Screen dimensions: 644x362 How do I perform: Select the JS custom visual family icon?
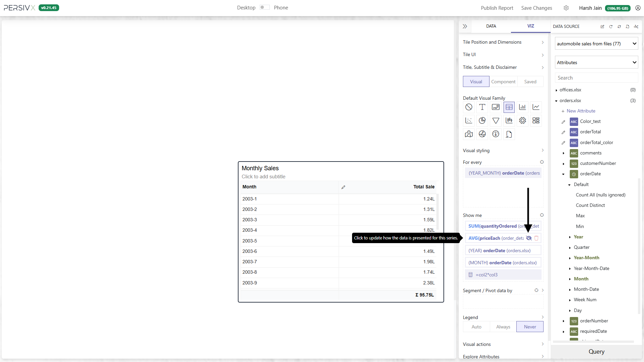pos(509,134)
